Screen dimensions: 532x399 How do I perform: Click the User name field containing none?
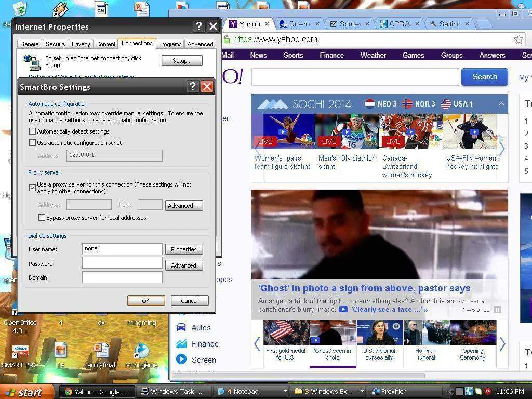pos(122,249)
